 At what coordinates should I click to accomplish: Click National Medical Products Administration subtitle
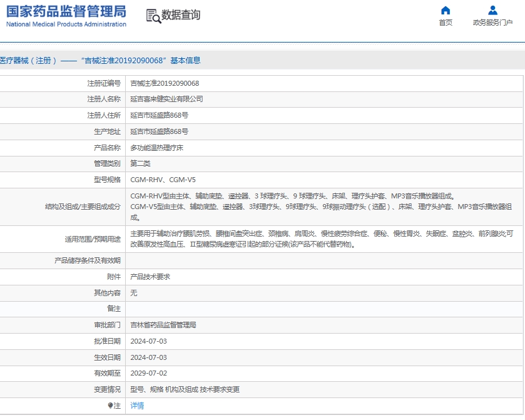coord(66,24)
